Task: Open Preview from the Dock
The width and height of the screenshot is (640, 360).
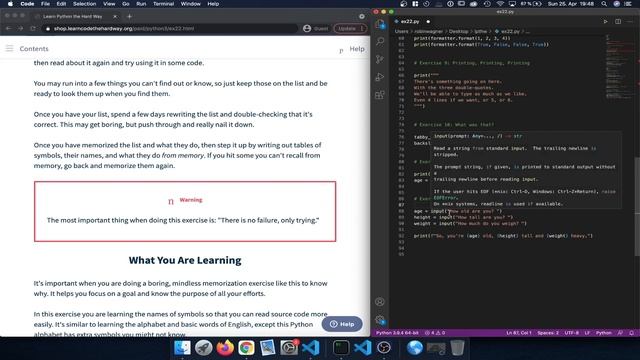Action: 267,347
